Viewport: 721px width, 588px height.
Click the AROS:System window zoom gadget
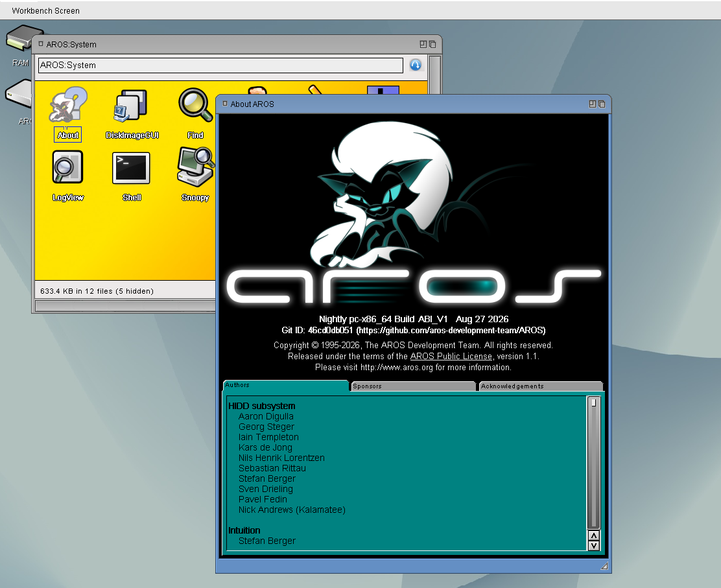point(423,44)
